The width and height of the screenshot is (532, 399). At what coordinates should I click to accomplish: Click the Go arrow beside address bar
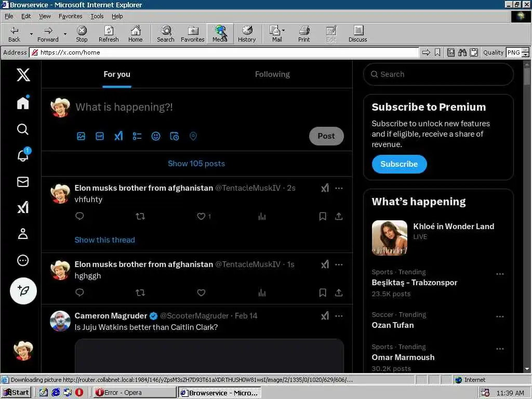(x=426, y=52)
